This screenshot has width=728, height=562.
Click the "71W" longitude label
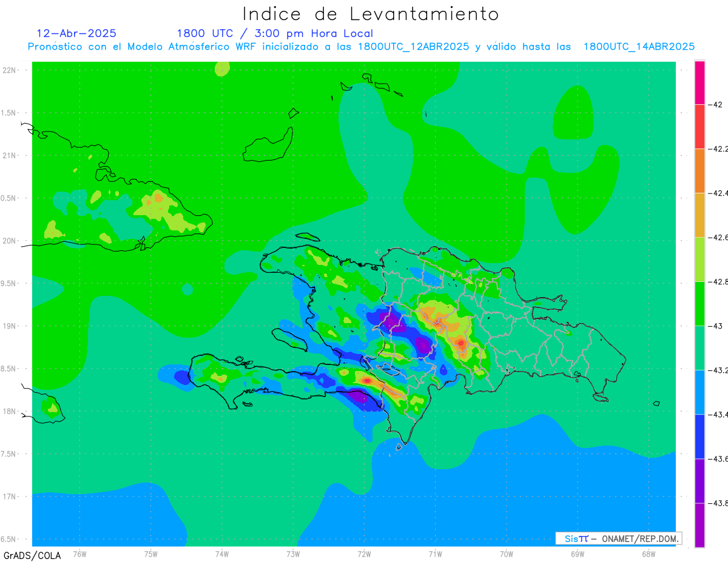coord(435,554)
